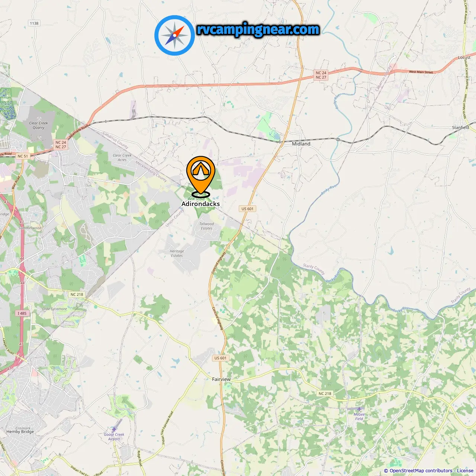476x476 pixels.
Task: Click the 1138 road shield
Action: coord(34,23)
